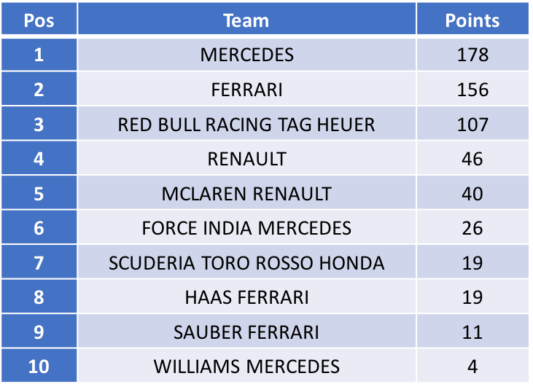Select the SCUDERIA TORO ROSSO HONDA cell

246,262
